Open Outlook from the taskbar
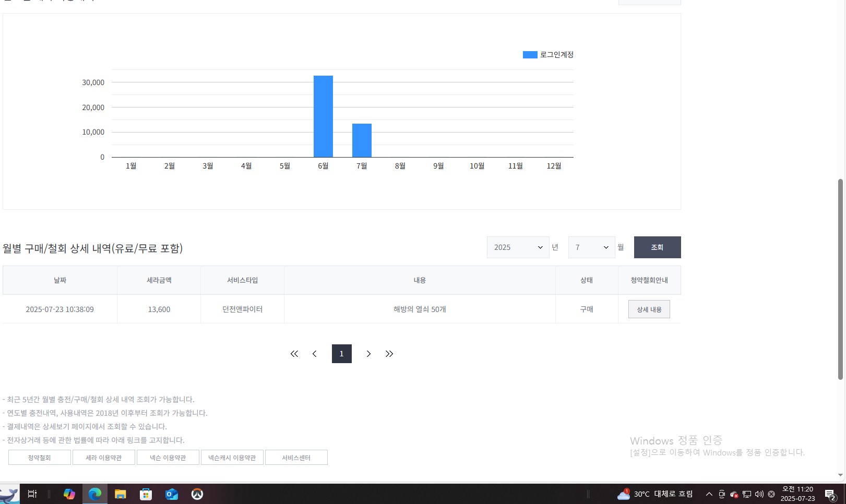Viewport: 846px width, 504px height. [172, 494]
